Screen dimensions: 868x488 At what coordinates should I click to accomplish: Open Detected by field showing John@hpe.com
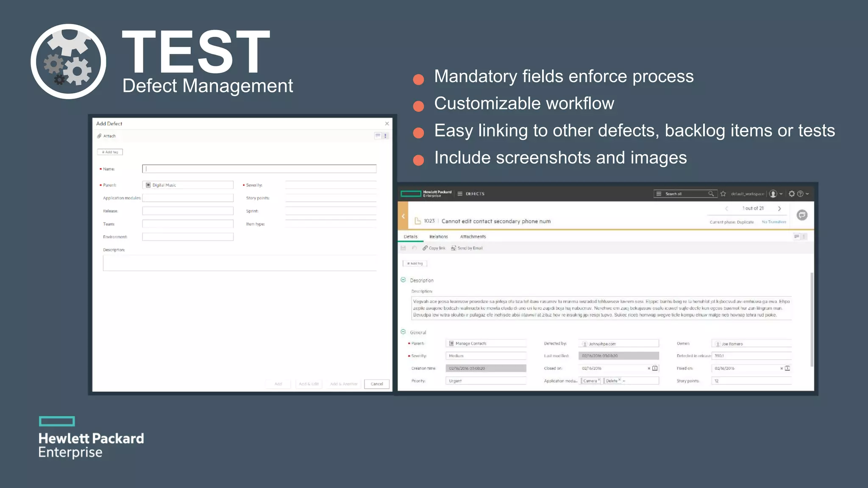pos(618,344)
